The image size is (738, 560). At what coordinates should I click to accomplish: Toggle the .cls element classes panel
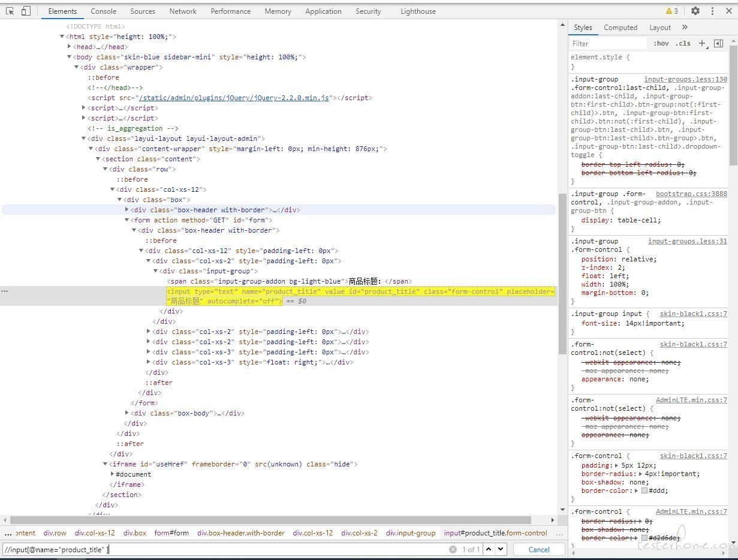pos(683,43)
